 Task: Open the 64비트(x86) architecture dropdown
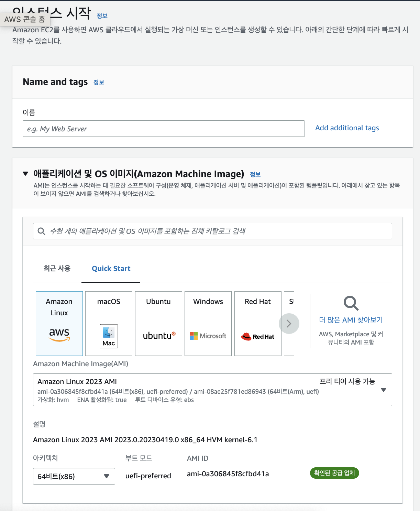pyautogui.click(x=74, y=476)
